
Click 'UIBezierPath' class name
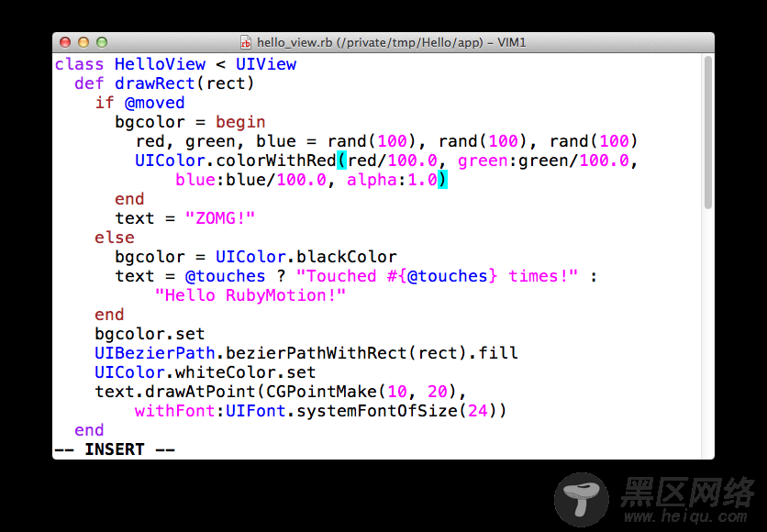[154, 353]
